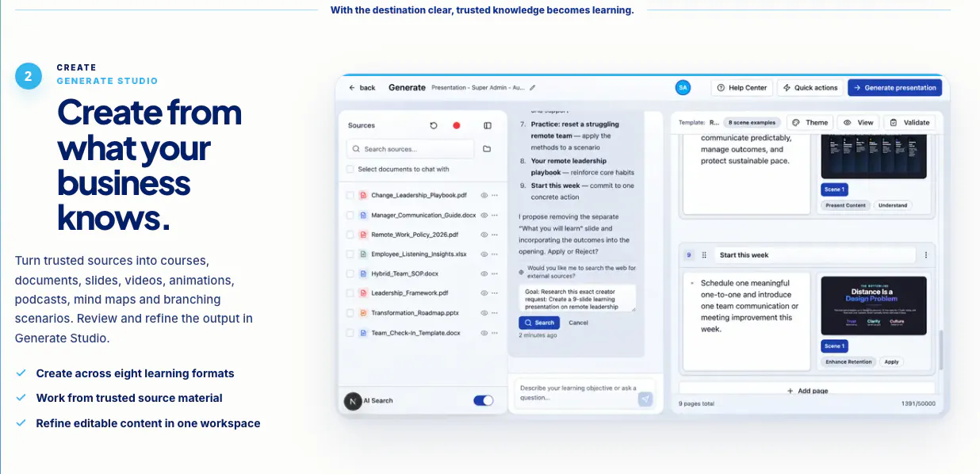Tick the Team_Check-in_Template.docx checkbox
This screenshot has height=474, width=980.
click(350, 333)
